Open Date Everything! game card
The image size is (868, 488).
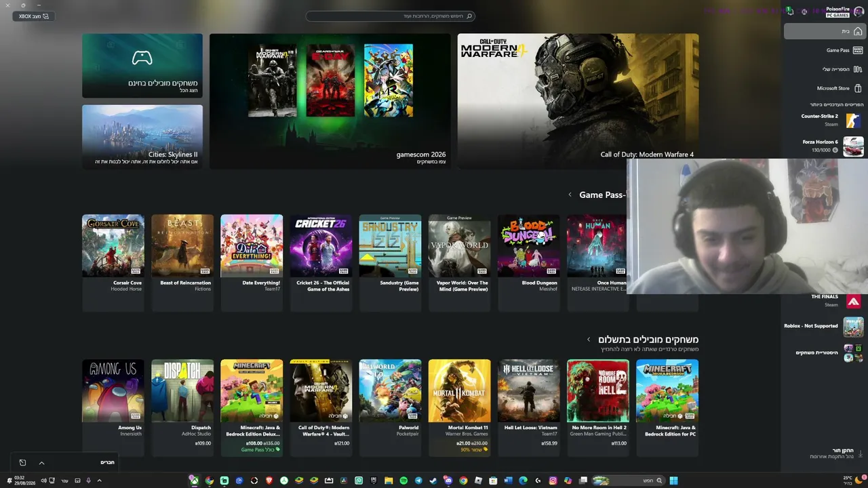click(x=252, y=263)
